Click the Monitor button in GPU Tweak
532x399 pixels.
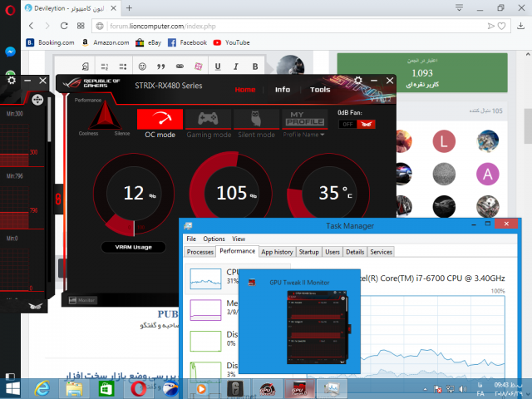point(83,300)
